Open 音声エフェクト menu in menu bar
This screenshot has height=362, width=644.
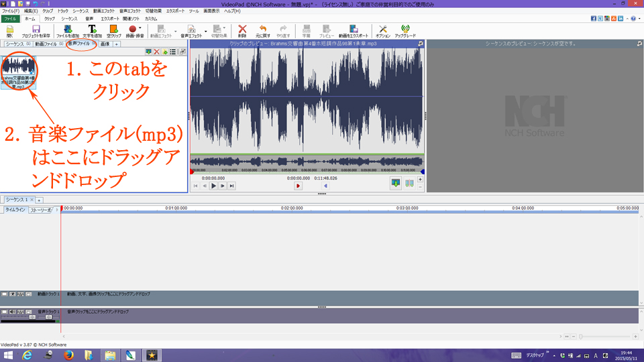(x=130, y=11)
